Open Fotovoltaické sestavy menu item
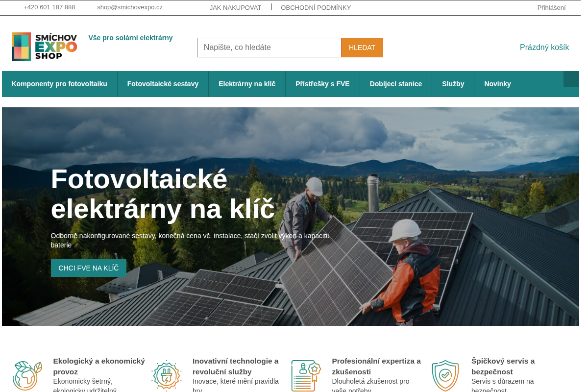The width and height of the screenshot is (588, 392). tap(163, 84)
